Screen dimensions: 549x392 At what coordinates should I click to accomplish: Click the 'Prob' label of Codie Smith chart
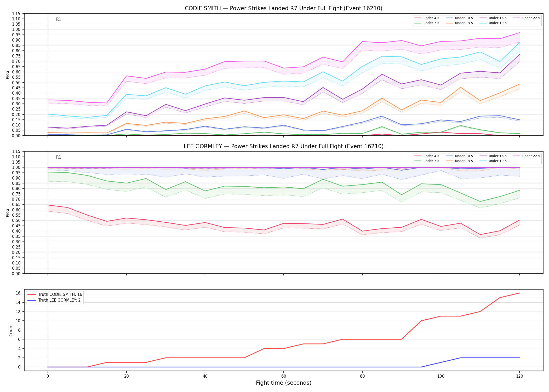point(8,75)
